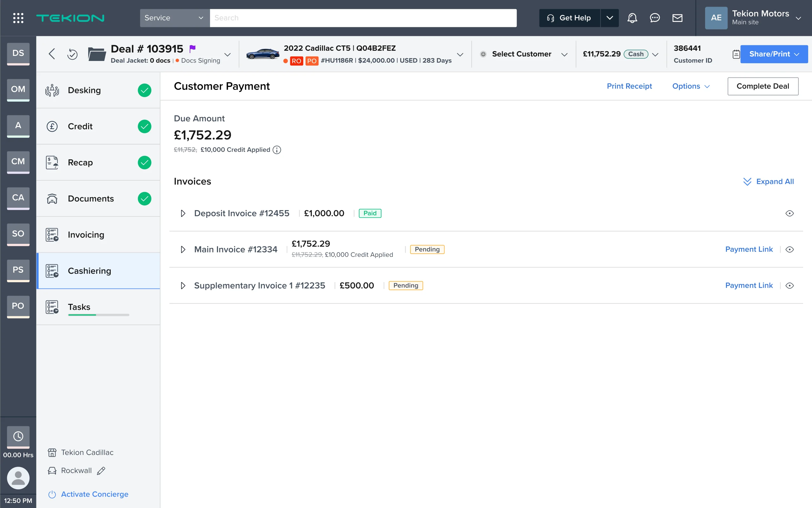Click the Search input field
812x508 pixels.
[x=363, y=18]
